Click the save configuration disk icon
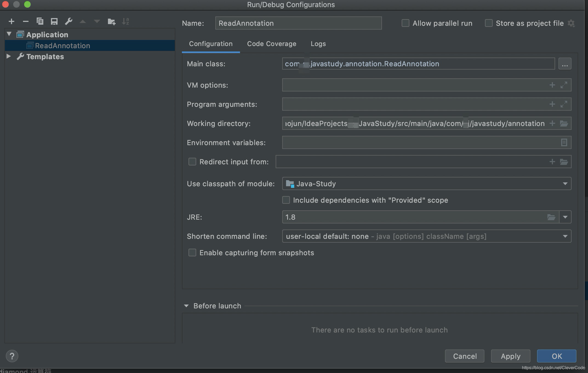The width and height of the screenshot is (588, 373). click(54, 21)
